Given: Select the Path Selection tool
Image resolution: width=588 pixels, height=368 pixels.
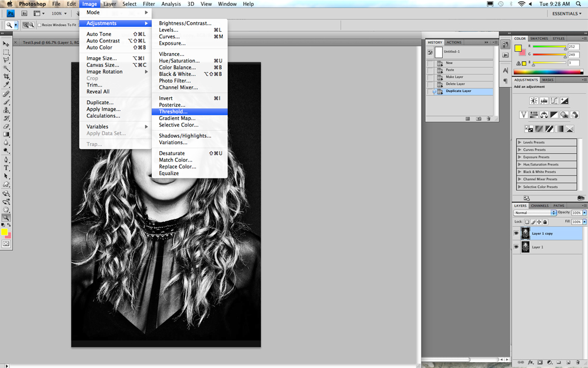Looking at the screenshot, I should (x=6, y=176).
